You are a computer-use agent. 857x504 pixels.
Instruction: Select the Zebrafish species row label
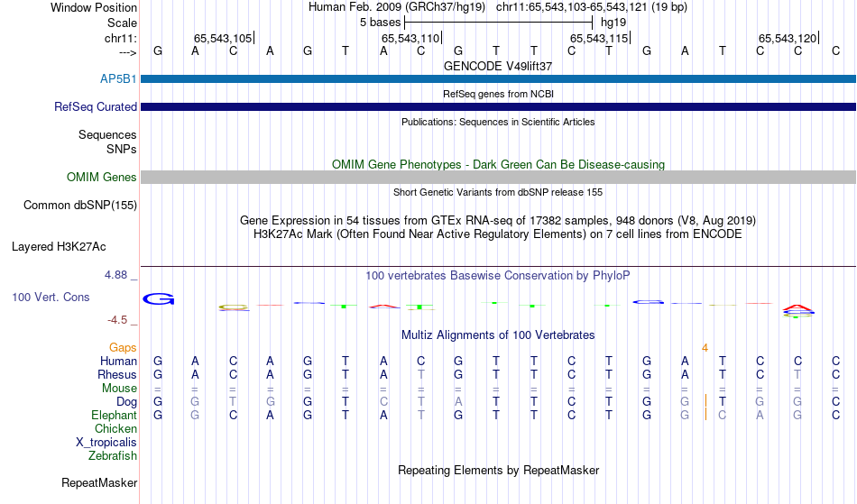113,455
